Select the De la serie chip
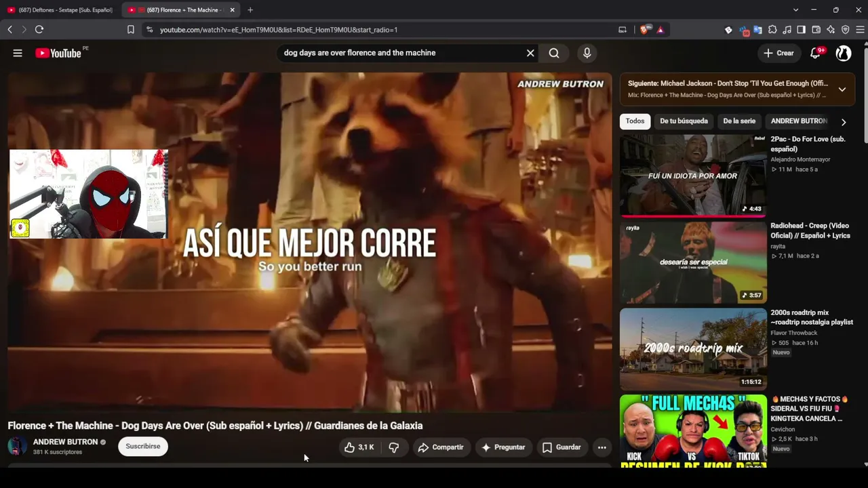 click(x=739, y=121)
